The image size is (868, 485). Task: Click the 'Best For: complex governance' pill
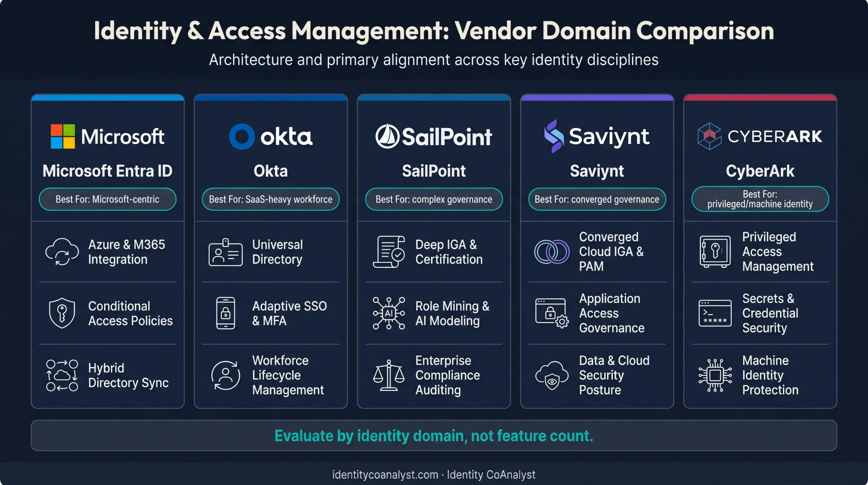pyautogui.click(x=434, y=199)
